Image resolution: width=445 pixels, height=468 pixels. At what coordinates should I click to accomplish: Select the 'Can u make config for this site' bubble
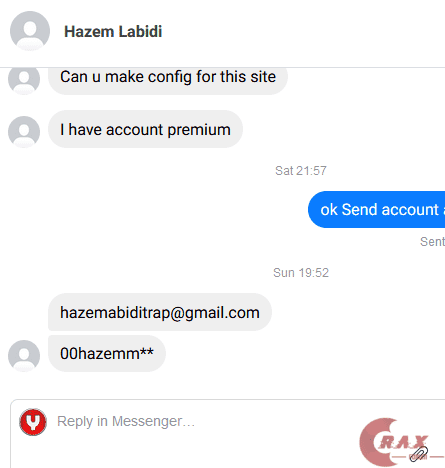point(168,80)
